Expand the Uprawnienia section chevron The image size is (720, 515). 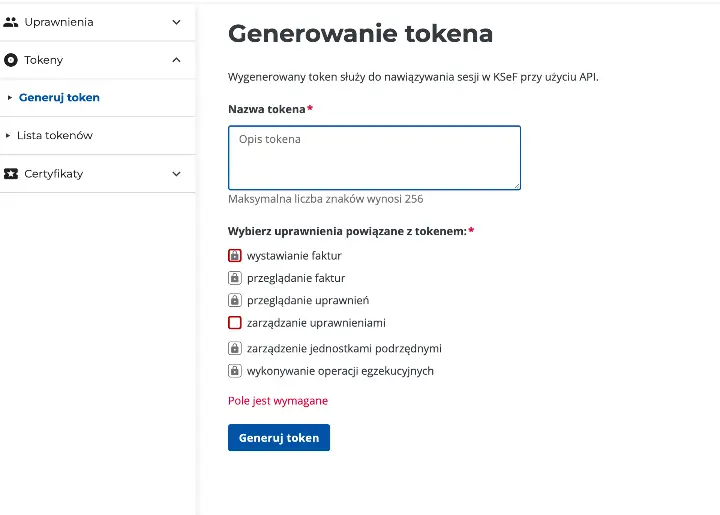(177, 22)
